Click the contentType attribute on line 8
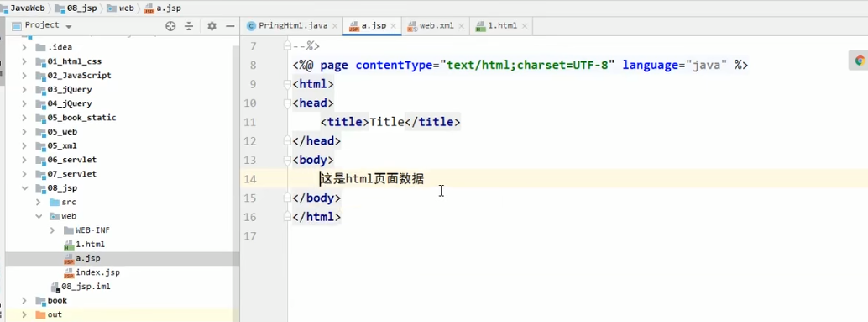The image size is (868, 322). [x=394, y=66]
